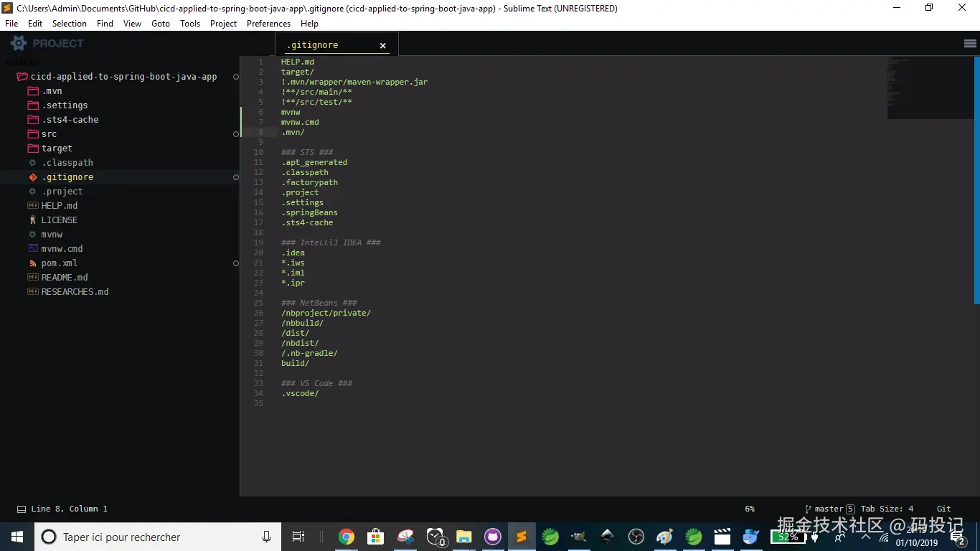Screen dimensions: 980x551
Task: Click the 5 changes badge next to master
Action: [850, 509]
